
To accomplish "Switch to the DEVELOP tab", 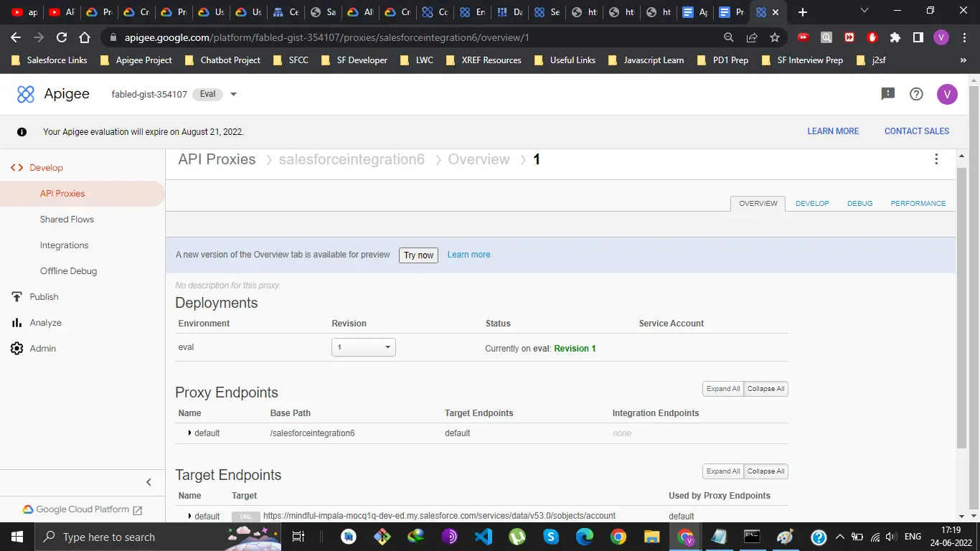I will [812, 204].
